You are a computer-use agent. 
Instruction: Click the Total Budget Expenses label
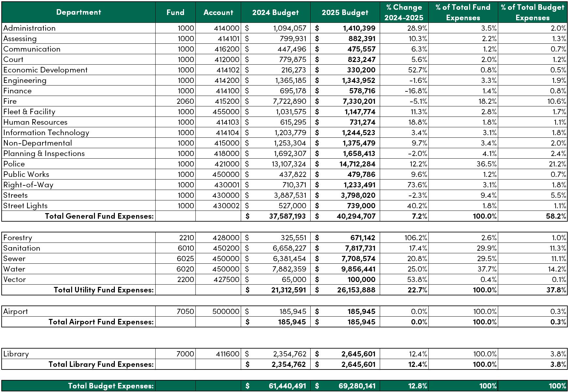click(x=111, y=386)
